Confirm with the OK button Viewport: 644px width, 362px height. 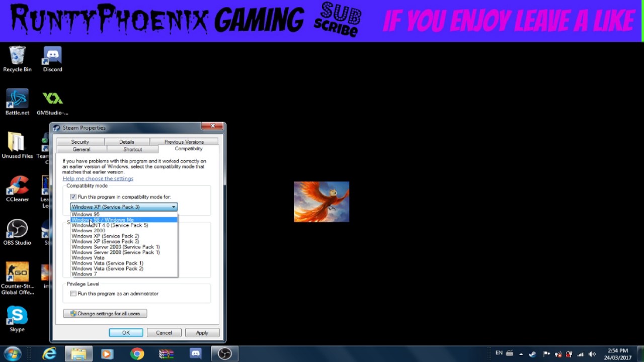tap(126, 332)
